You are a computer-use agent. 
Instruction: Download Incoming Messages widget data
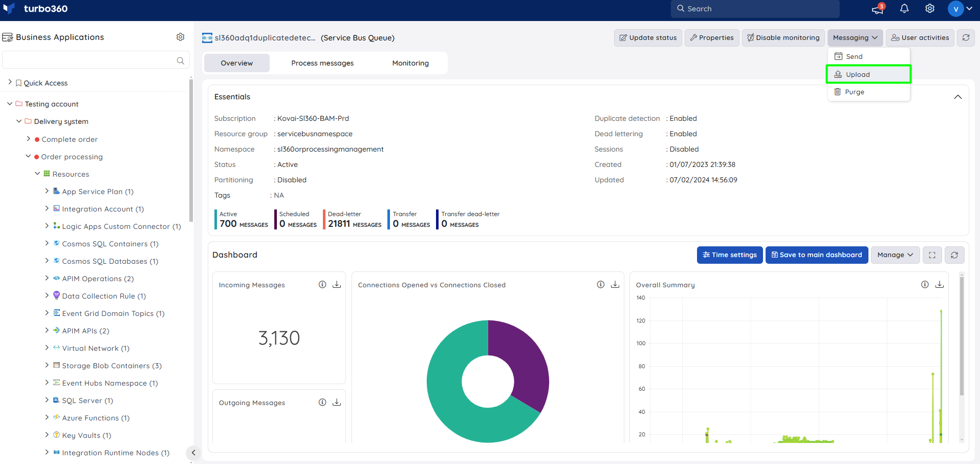coord(337,284)
